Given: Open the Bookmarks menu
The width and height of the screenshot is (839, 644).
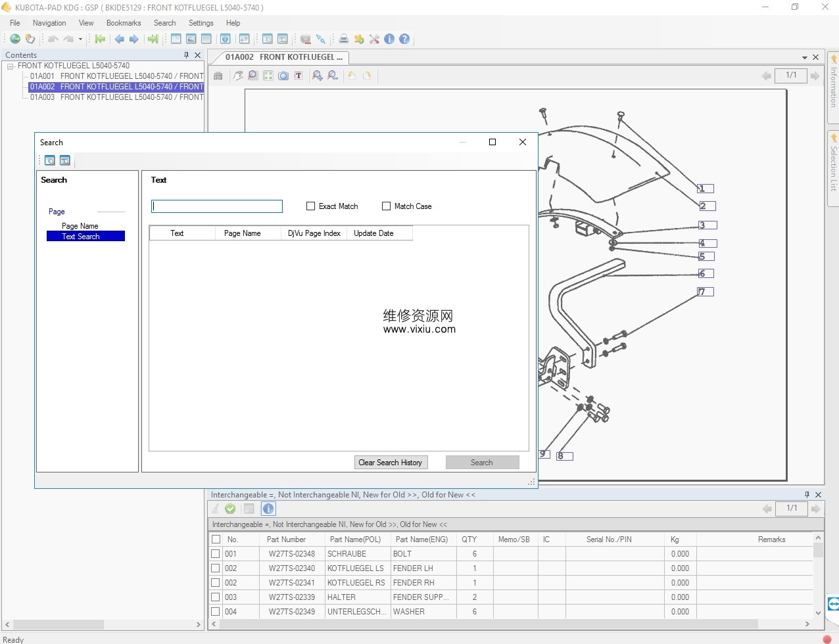Looking at the screenshot, I should coord(124,23).
